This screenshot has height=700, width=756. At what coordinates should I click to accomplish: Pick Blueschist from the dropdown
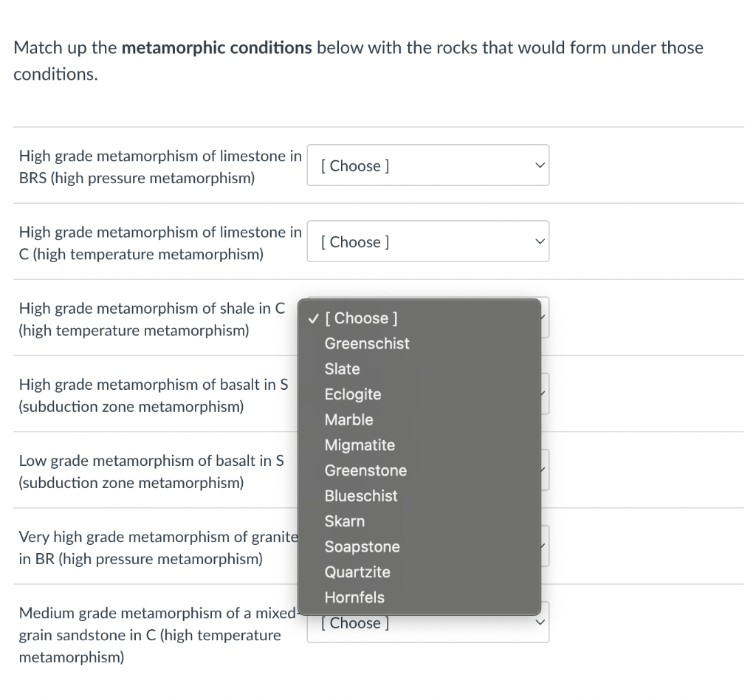tap(361, 496)
